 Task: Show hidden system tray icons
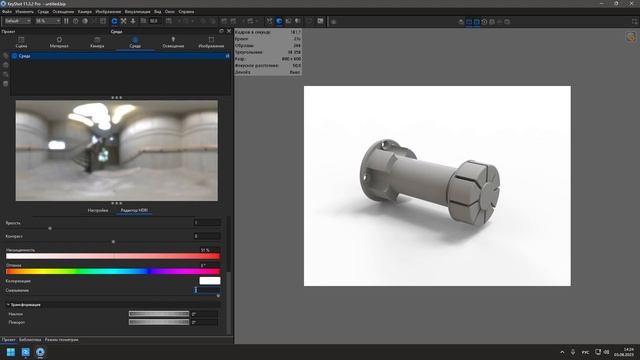562,352
